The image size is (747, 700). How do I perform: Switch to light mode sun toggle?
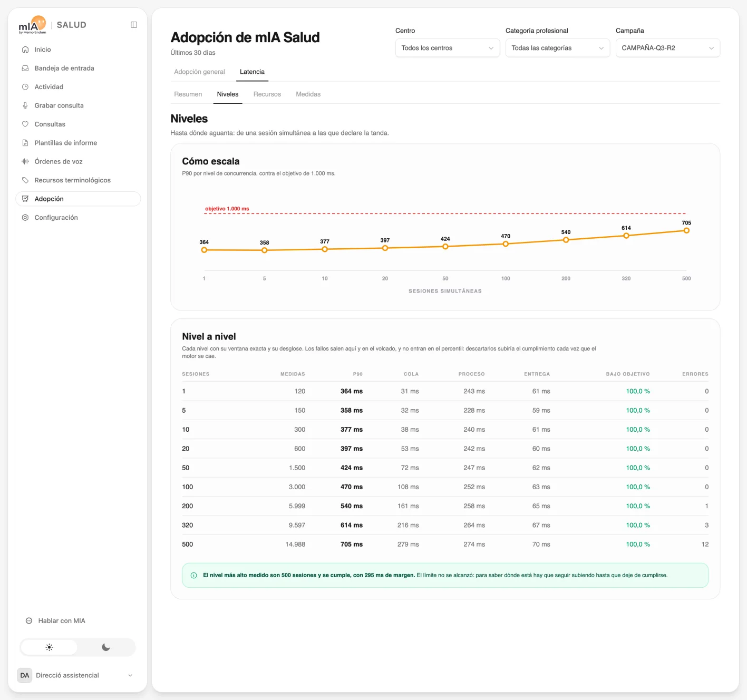[x=49, y=647]
